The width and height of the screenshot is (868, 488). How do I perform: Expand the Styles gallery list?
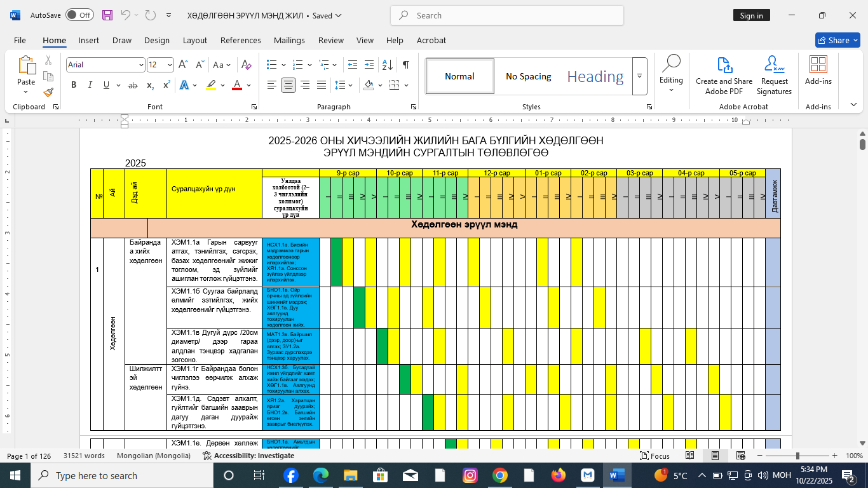coord(640,76)
